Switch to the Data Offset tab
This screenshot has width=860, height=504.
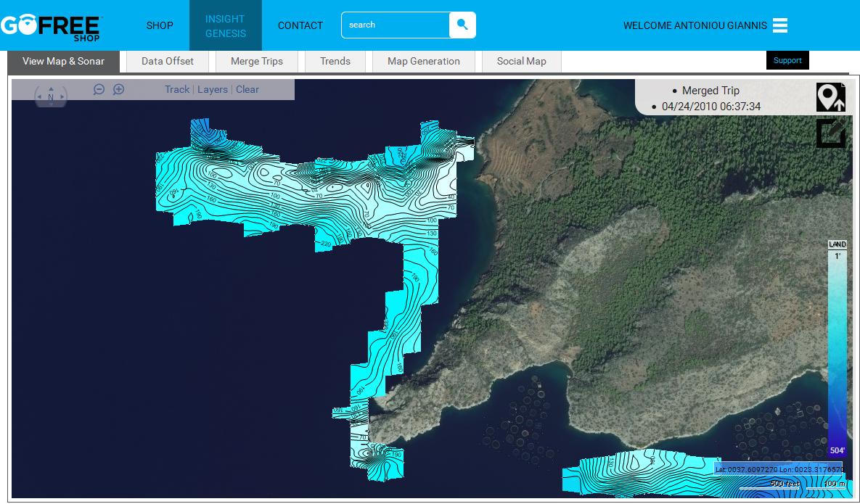[x=168, y=61]
